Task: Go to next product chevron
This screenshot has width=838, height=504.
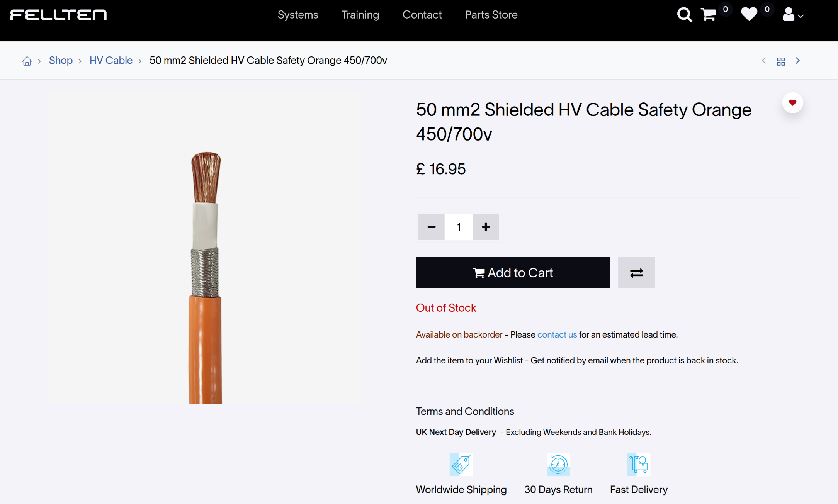Action: pyautogui.click(x=798, y=61)
